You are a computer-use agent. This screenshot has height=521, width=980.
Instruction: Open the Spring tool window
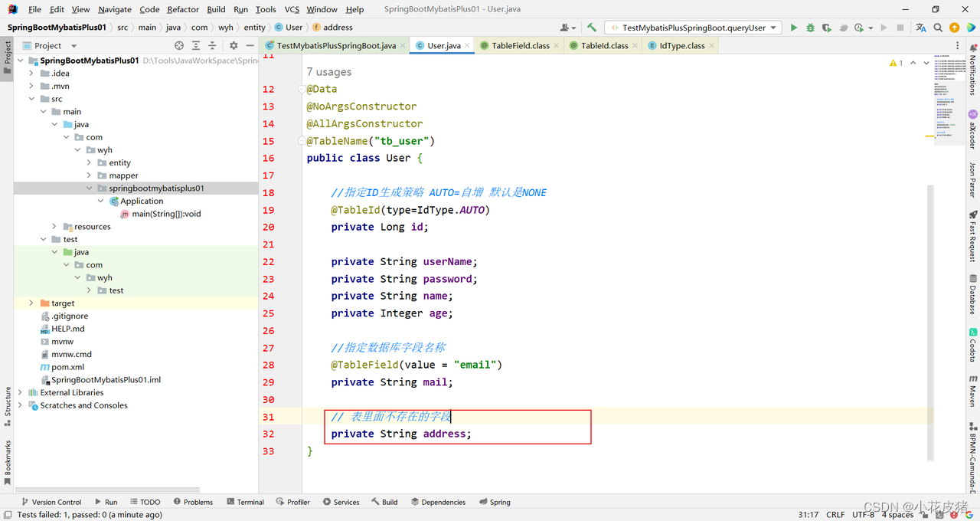[x=495, y=502]
